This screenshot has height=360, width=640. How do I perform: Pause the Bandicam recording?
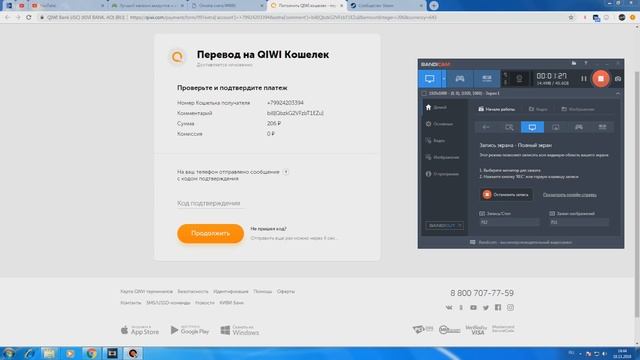click(584, 78)
